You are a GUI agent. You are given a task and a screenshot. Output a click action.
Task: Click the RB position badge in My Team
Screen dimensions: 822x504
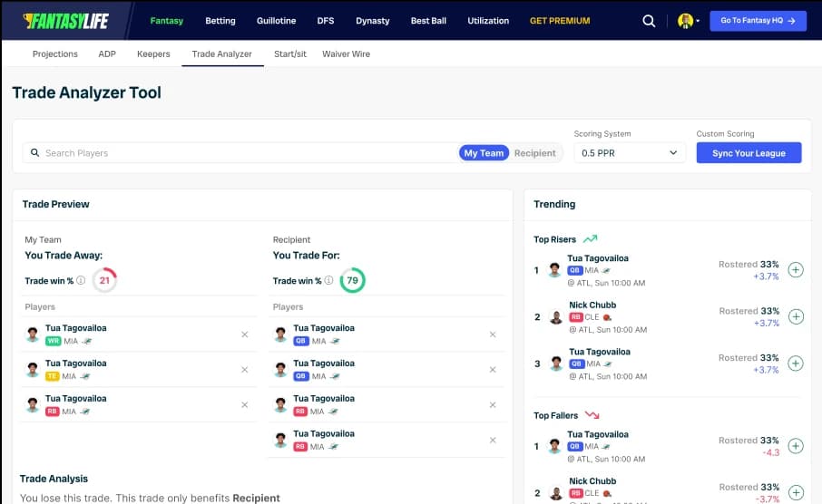click(x=53, y=412)
